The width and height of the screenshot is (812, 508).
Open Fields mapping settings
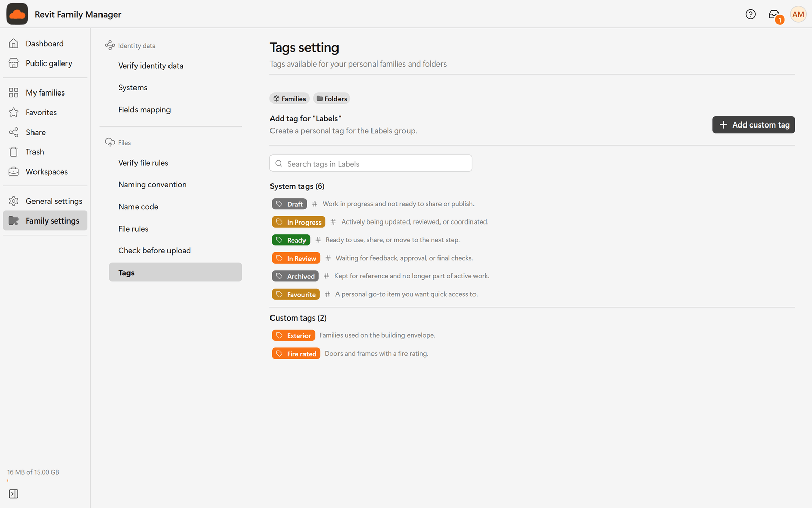(175, 110)
